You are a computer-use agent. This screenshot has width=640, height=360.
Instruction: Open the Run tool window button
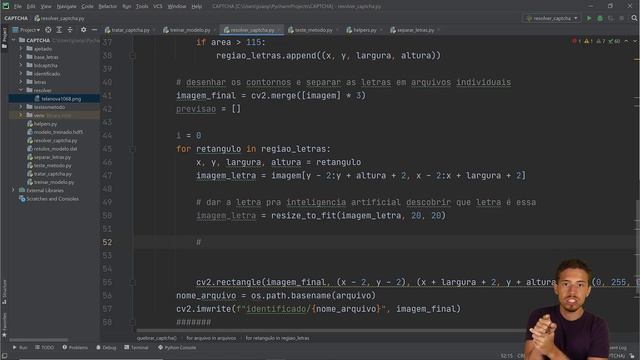click(x=20, y=348)
